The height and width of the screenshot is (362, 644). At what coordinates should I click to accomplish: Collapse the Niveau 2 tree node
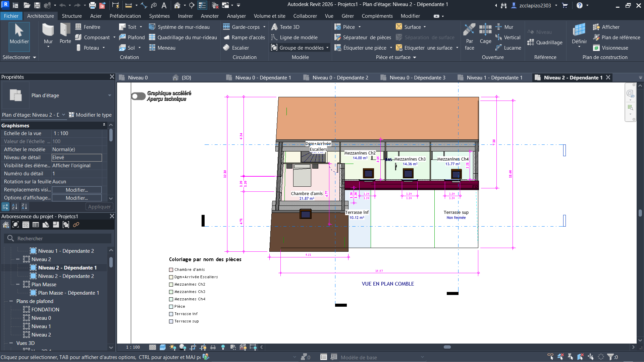[x=18, y=259]
